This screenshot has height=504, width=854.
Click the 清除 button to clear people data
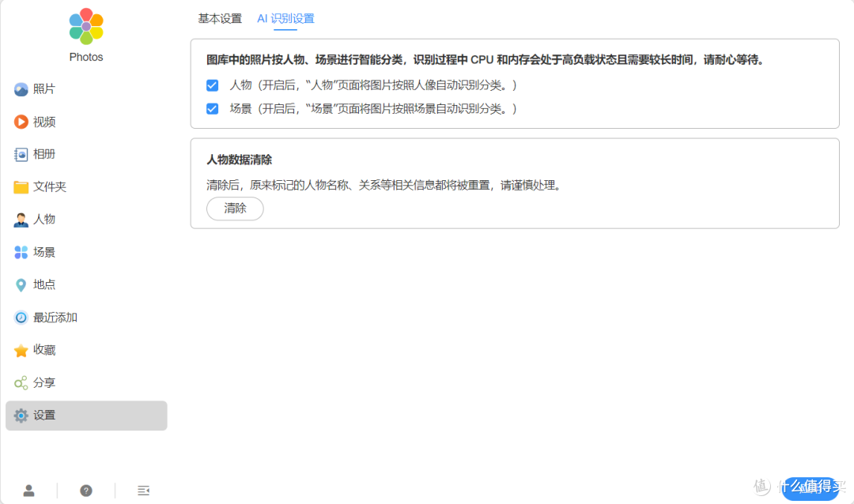235,209
